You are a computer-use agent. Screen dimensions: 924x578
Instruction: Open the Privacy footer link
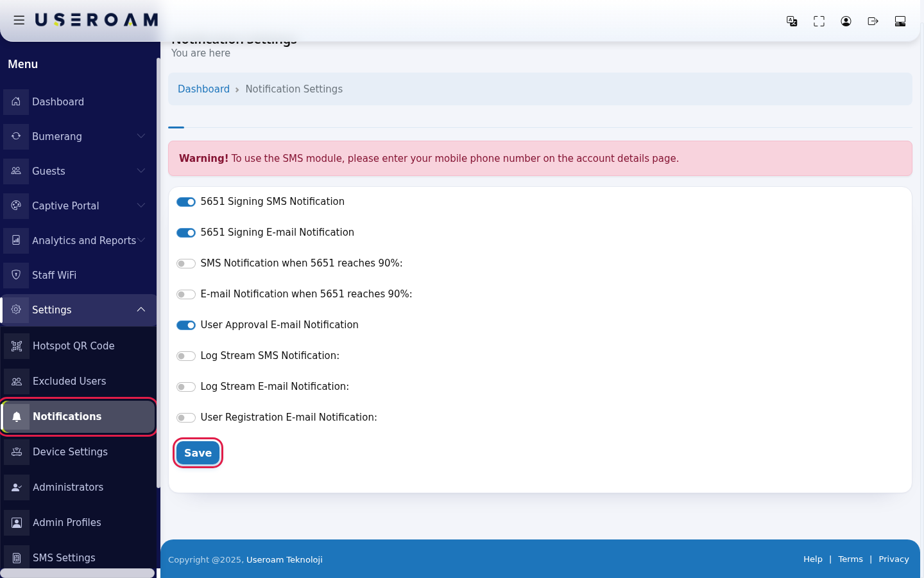click(x=893, y=559)
